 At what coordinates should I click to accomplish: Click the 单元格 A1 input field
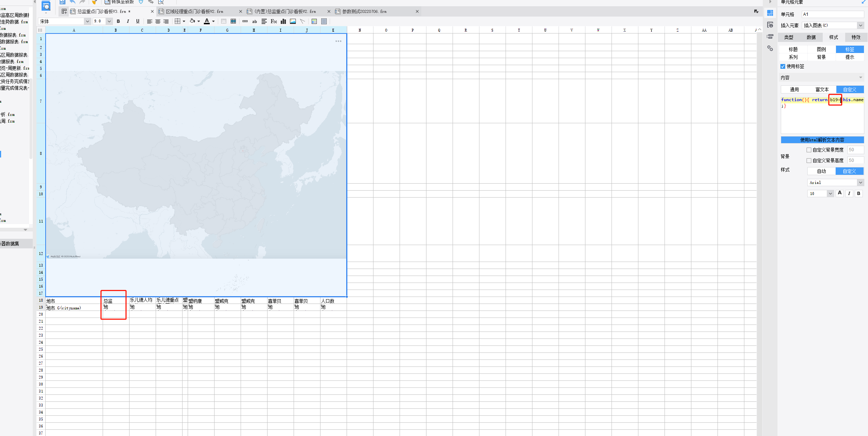(832, 14)
